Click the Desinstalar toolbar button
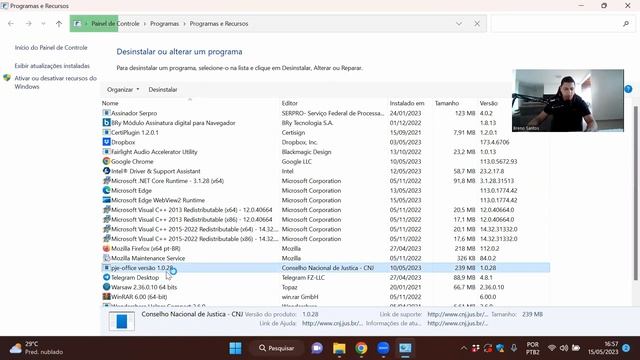Viewport: 640px width, 360px height. tap(163, 89)
